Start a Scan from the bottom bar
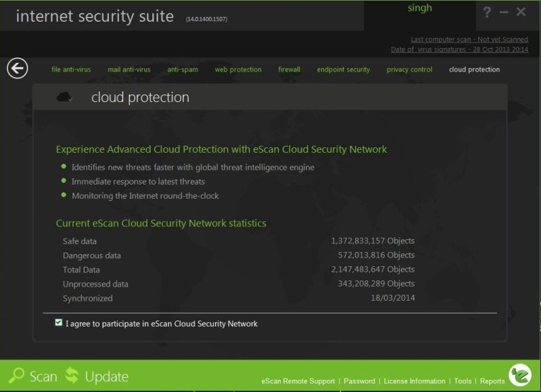The width and height of the screenshot is (541, 392). 43,376
